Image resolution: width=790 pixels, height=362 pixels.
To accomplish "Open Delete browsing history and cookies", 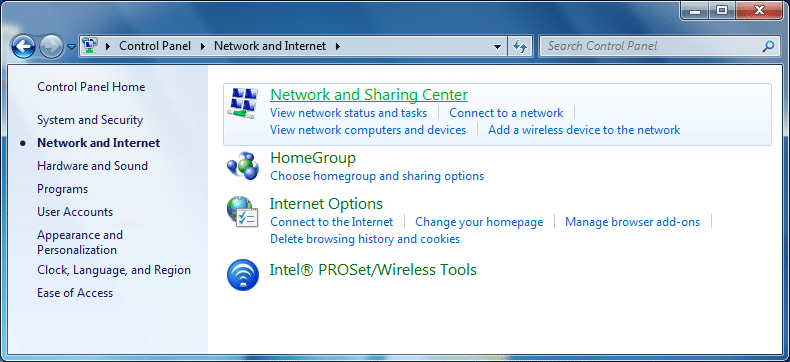I will pyautogui.click(x=365, y=239).
